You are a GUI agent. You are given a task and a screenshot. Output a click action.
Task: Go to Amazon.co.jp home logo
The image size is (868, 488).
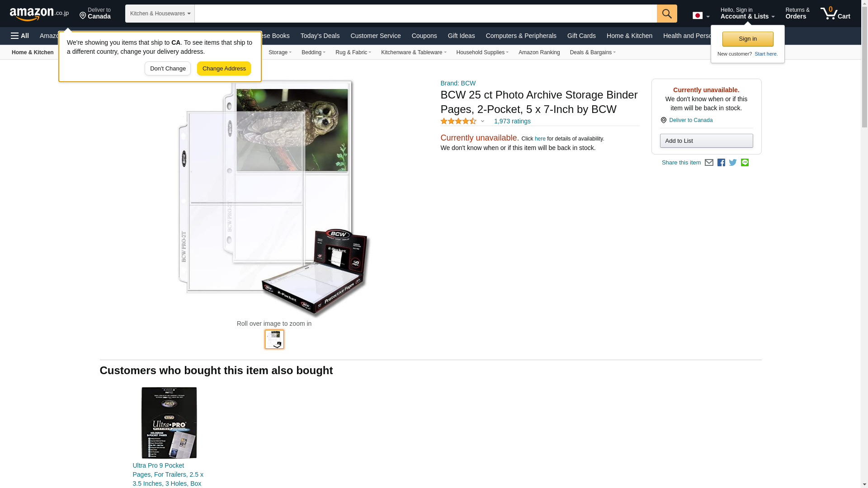pos(39,14)
